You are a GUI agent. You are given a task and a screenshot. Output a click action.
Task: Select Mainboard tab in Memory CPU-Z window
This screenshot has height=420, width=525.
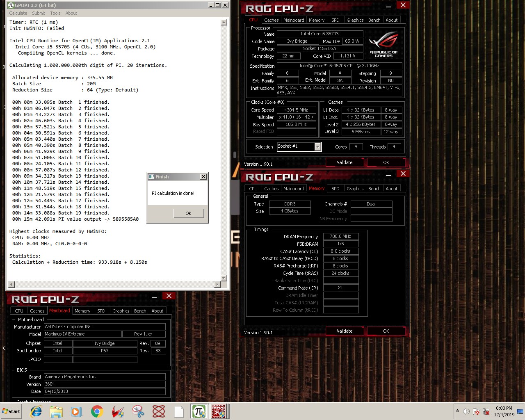(x=294, y=189)
